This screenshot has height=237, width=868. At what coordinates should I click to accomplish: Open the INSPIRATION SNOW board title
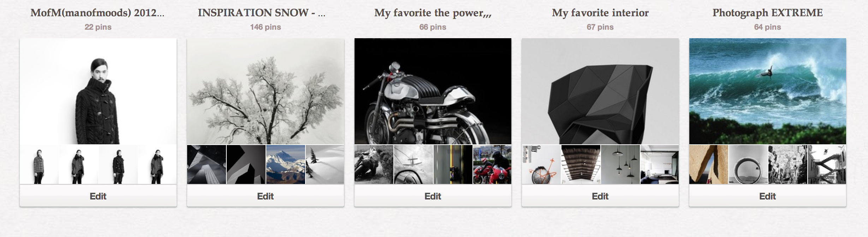click(262, 13)
